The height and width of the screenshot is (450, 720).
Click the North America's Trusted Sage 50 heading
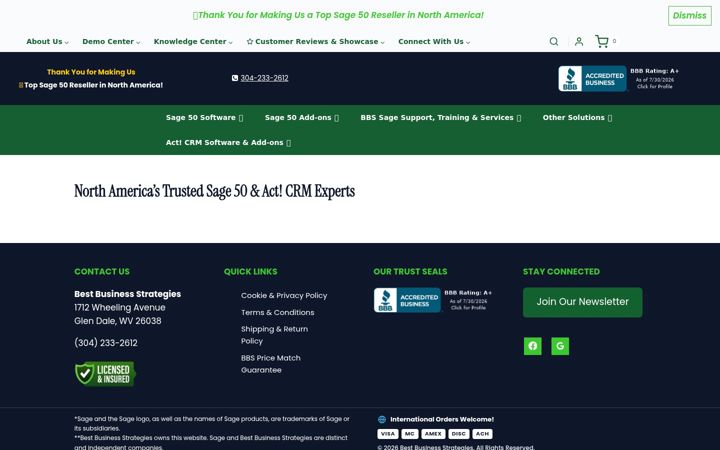coord(214,191)
